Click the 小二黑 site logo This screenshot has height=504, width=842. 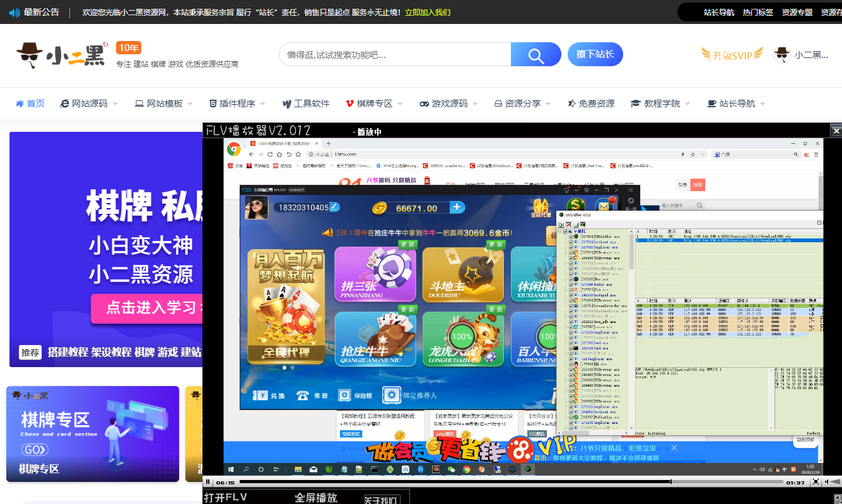click(61, 56)
